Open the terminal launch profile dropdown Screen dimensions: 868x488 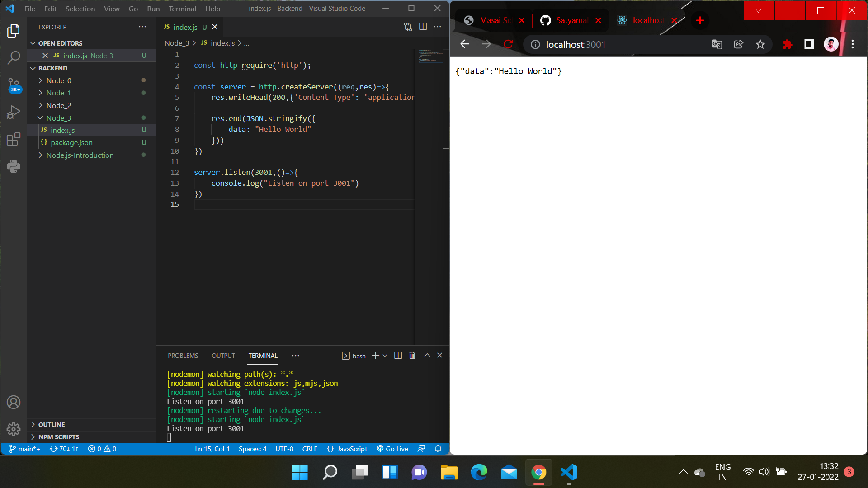click(385, 355)
